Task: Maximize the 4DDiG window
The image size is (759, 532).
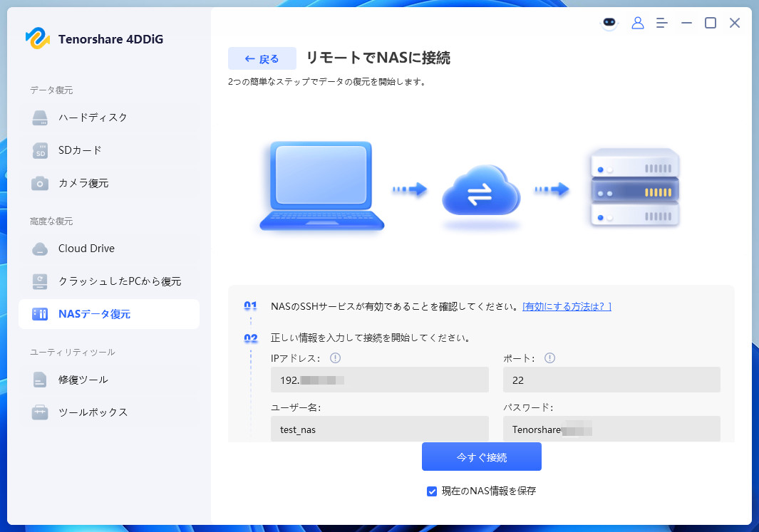Action: point(711,23)
